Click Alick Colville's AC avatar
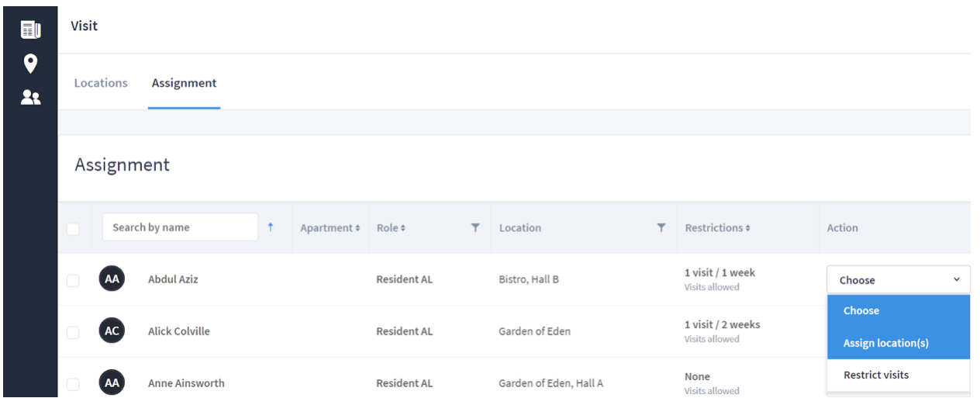 click(x=112, y=331)
